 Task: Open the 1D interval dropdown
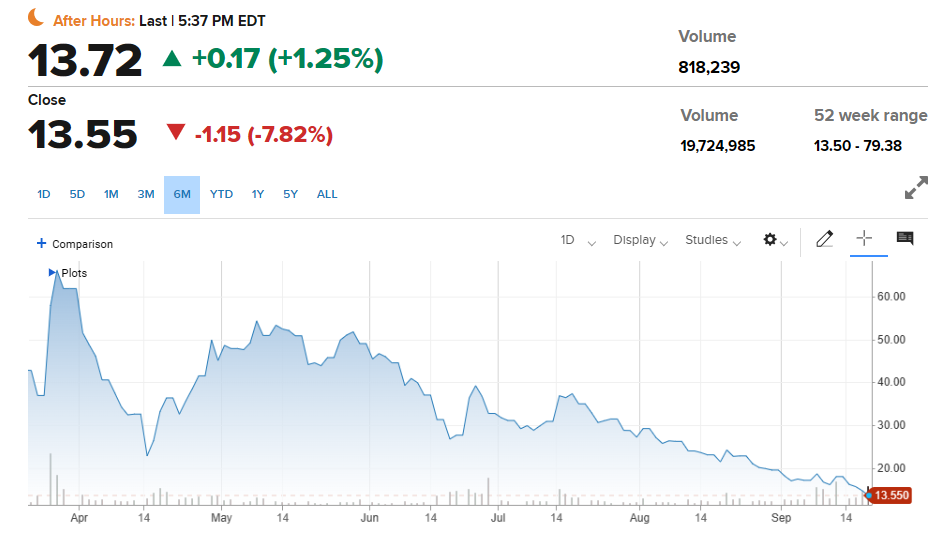[x=576, y=240]
